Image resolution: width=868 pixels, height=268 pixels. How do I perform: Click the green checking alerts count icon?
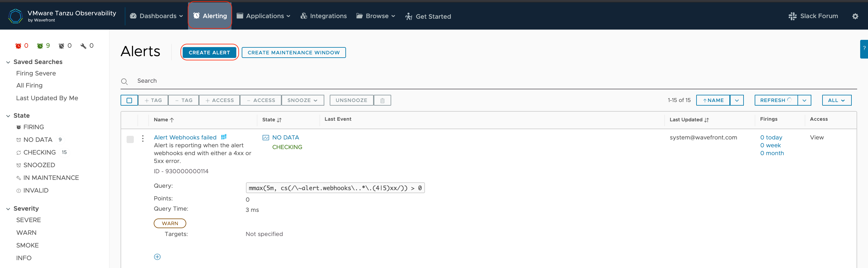click(x=40, y=46)
